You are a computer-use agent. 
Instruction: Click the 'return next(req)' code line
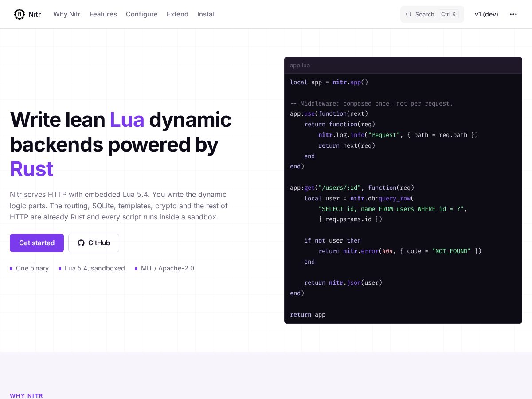point(347,145)
